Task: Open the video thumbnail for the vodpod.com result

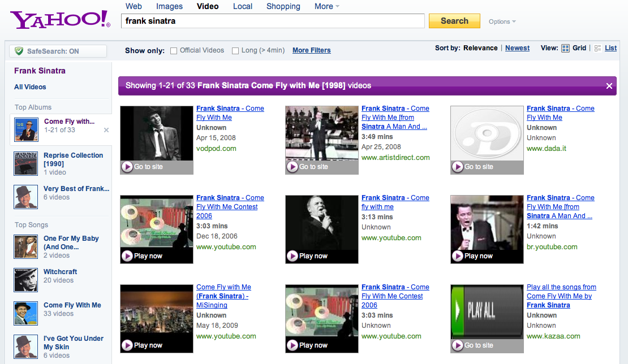Action: click(157, 133)
